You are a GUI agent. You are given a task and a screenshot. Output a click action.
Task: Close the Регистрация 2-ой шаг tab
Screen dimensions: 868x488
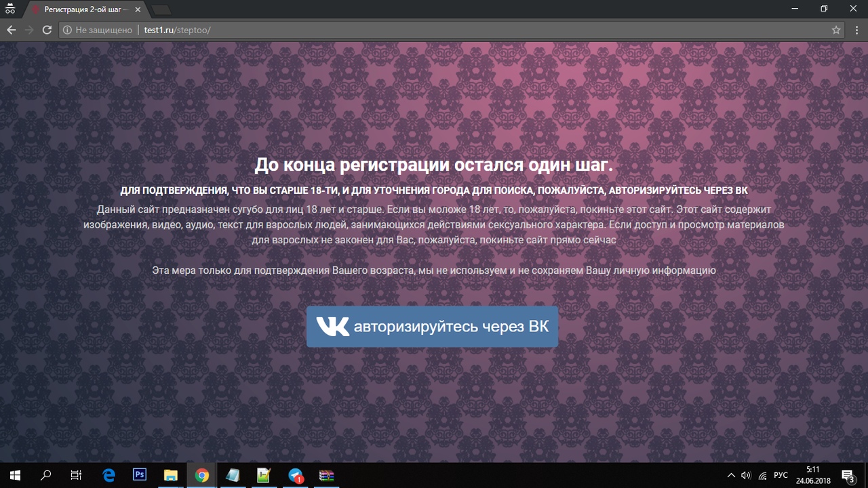point(136,9)
